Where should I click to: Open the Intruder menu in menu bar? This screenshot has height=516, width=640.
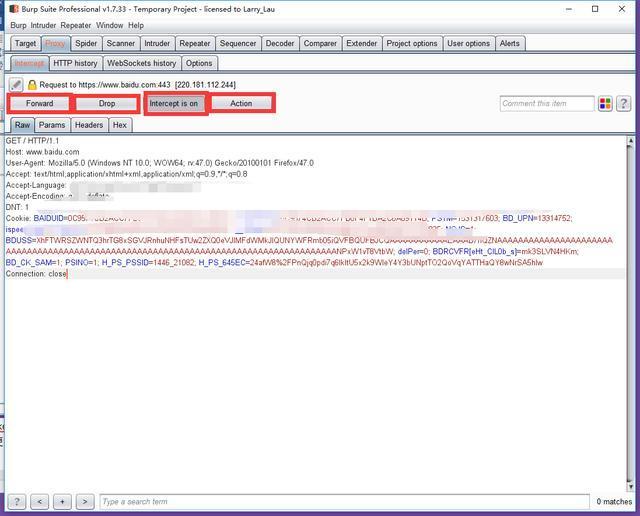click(x=43, y=25)
